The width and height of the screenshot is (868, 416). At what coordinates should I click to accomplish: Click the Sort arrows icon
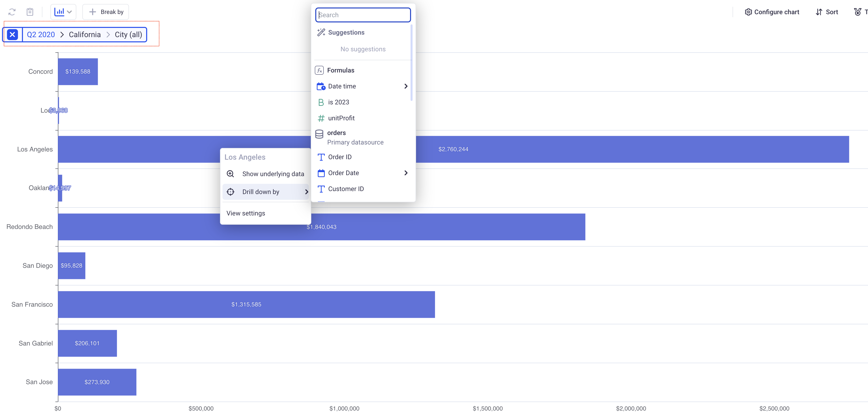tap(819, 12)
